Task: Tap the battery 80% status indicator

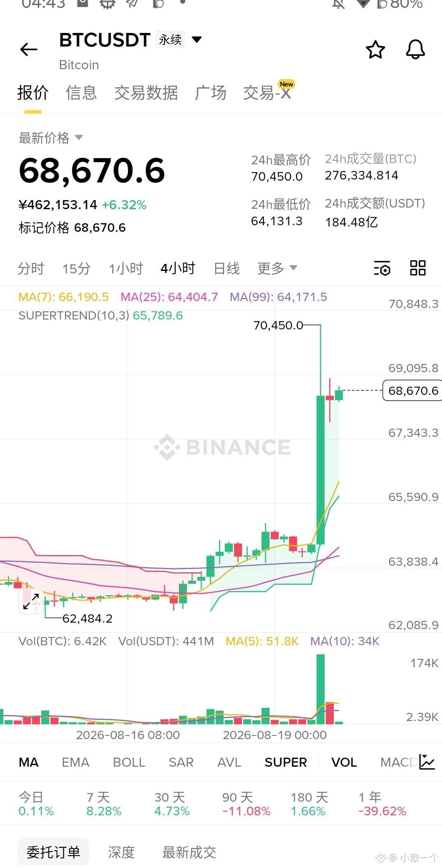Action: (x=400, y=4)
